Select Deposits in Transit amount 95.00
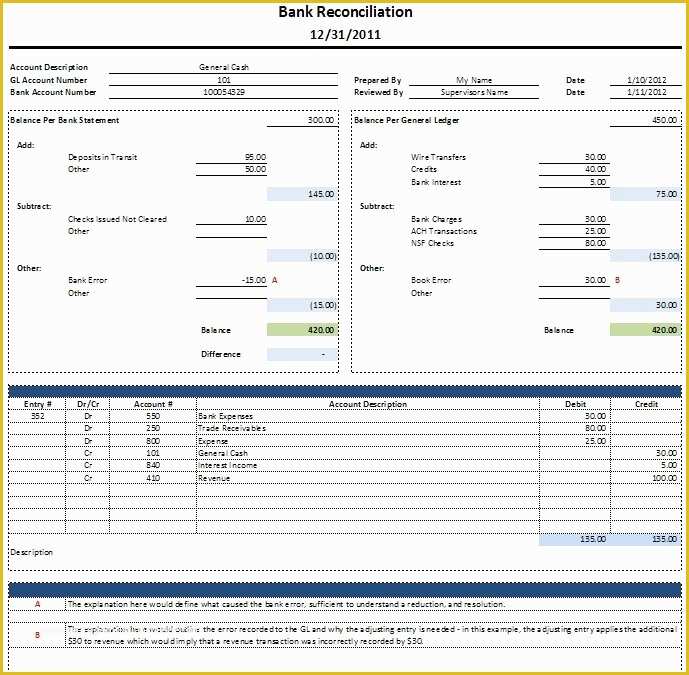Image resolution: width=689 pixels, height=675 pixels. click(231, 157)
